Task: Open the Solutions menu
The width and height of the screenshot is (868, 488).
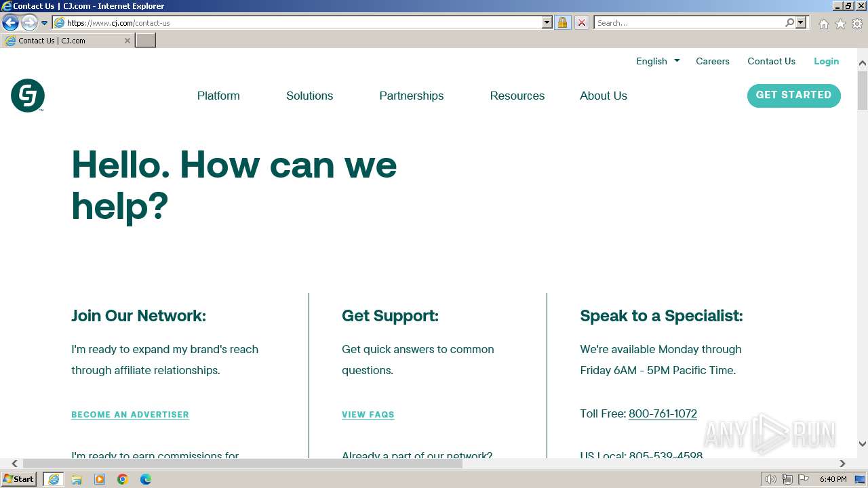Action: point(309,96)
